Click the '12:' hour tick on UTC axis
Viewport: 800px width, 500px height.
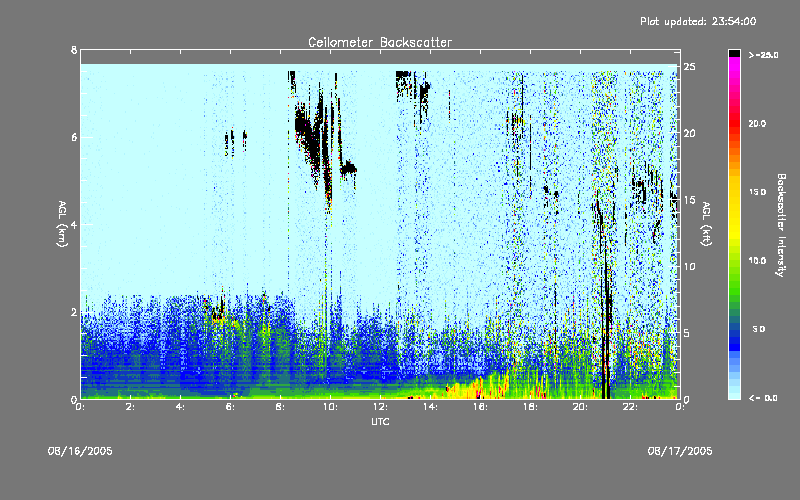pos(380,407)
